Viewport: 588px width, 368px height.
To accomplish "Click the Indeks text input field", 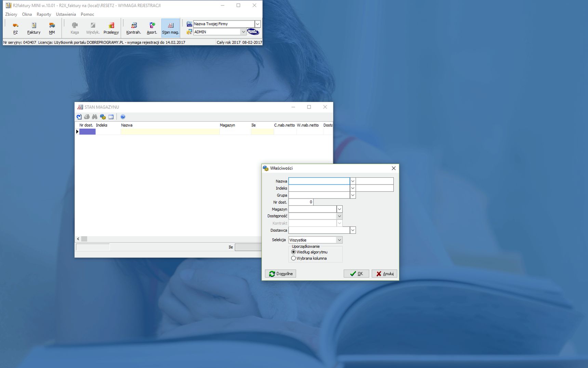I will [319, 188].
